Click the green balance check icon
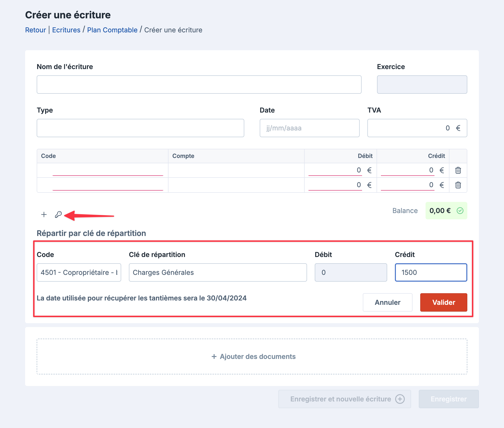This screenshot has height=428, width=504. [460, 211]
